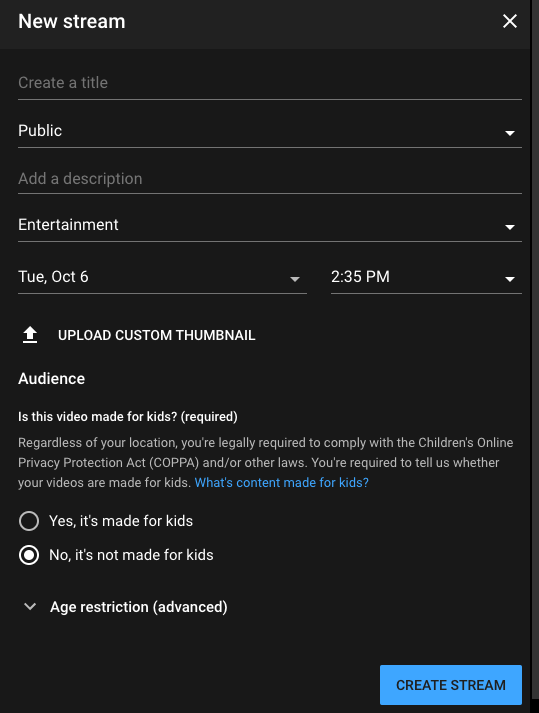The image size is (539, 713).
Task: Open the Tue, Oct 6 date picker
Action: 162,277
